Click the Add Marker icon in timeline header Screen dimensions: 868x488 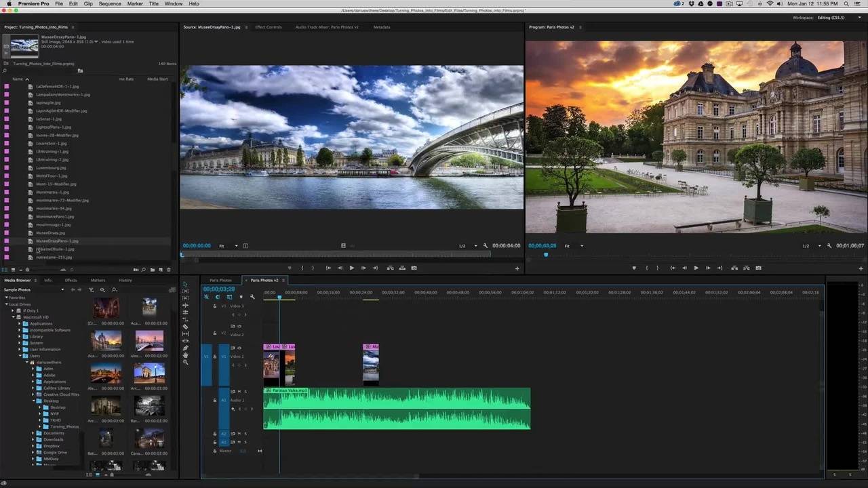coord(241,297)
